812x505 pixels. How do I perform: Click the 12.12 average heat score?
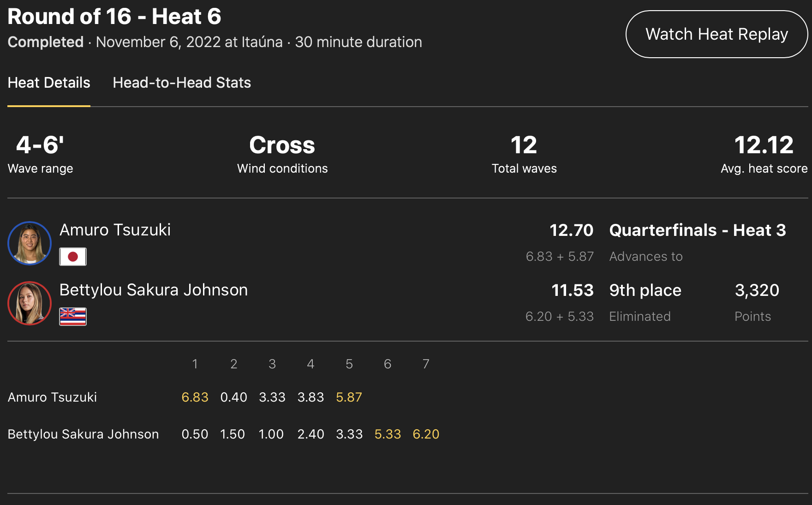coord(764,145)
